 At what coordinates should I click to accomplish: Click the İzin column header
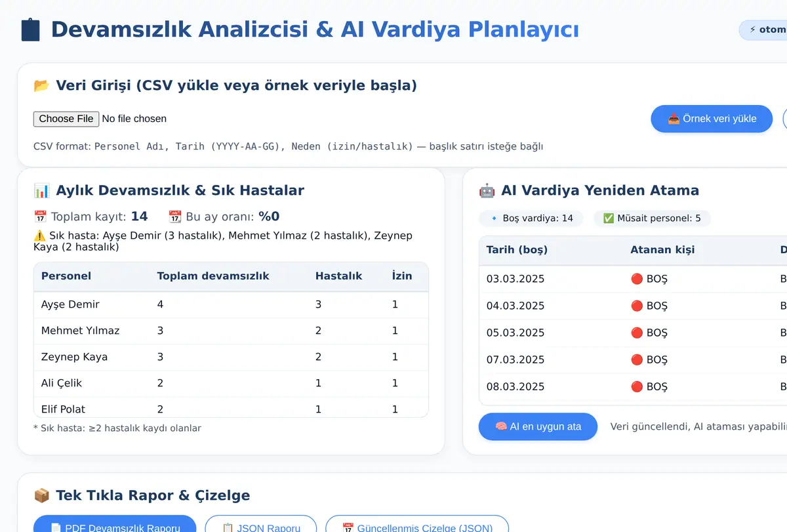(x=402, y=276)
